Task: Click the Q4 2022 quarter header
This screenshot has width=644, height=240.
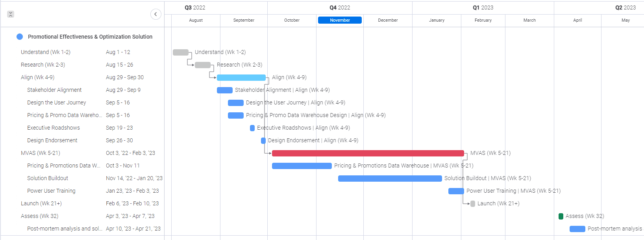Action: [340, 7]
